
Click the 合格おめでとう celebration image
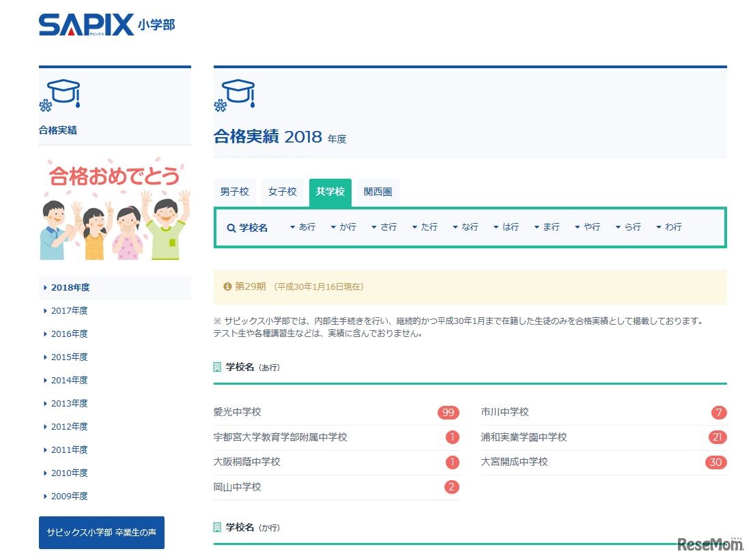(x=115, y=205)
